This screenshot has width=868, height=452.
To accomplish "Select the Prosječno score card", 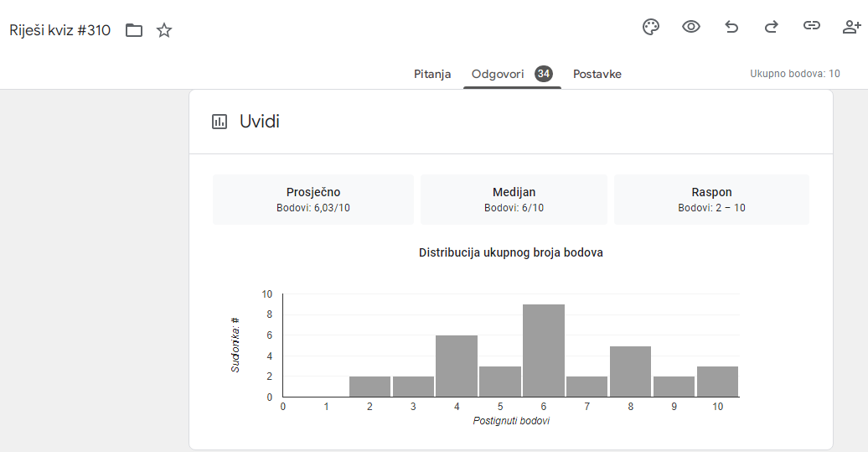I will [x=313, y=200].
